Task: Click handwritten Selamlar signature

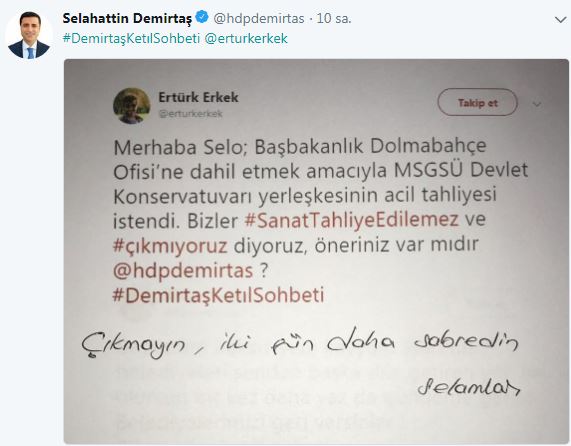Action: click(x=469, y=387)
